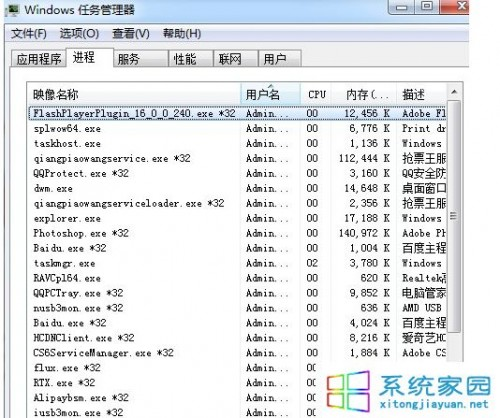Click the vertical scrollbar thumb

click(454, 216)
